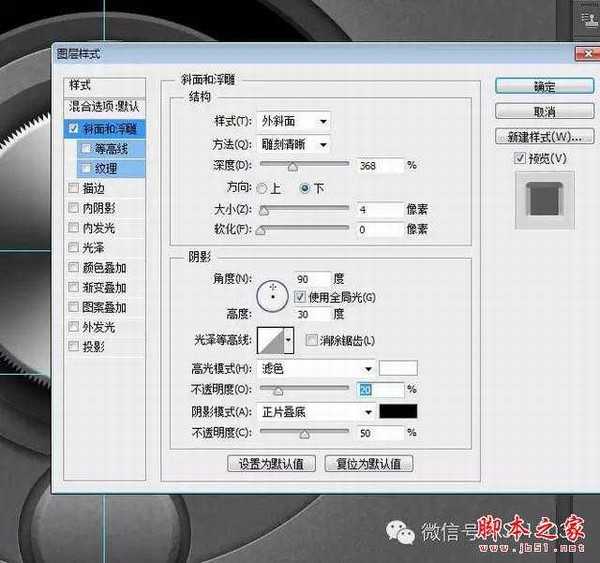Image resolution: width=600 pixels, height=563 pixels.
Task: Select the 斜面和浮雕 list entry
Action: 104,129
